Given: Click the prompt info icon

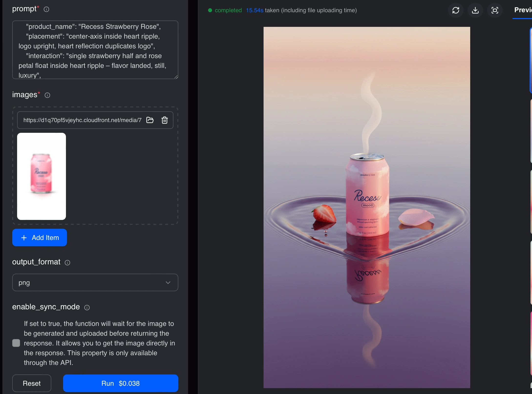Looking at the screenshot, I should click(46, 9).
